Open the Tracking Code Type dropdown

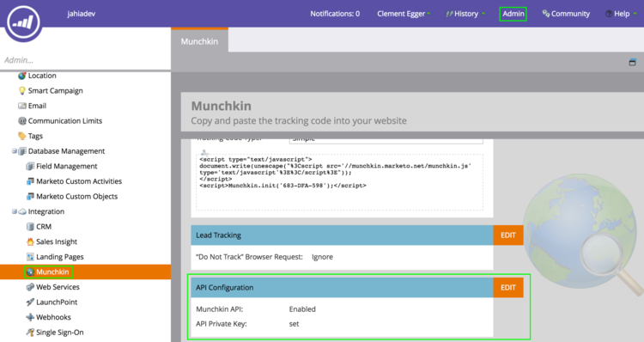(x=386, y=140)
